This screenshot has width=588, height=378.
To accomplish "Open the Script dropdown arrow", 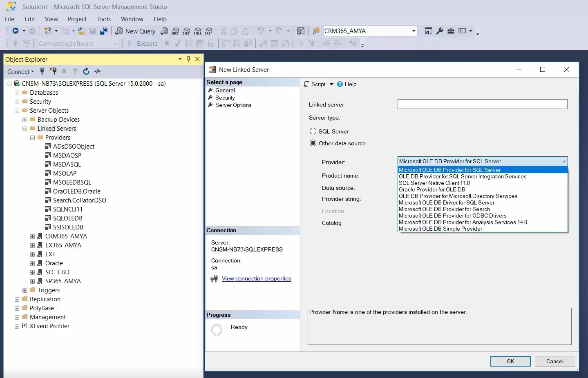I will tap(331, 84).
